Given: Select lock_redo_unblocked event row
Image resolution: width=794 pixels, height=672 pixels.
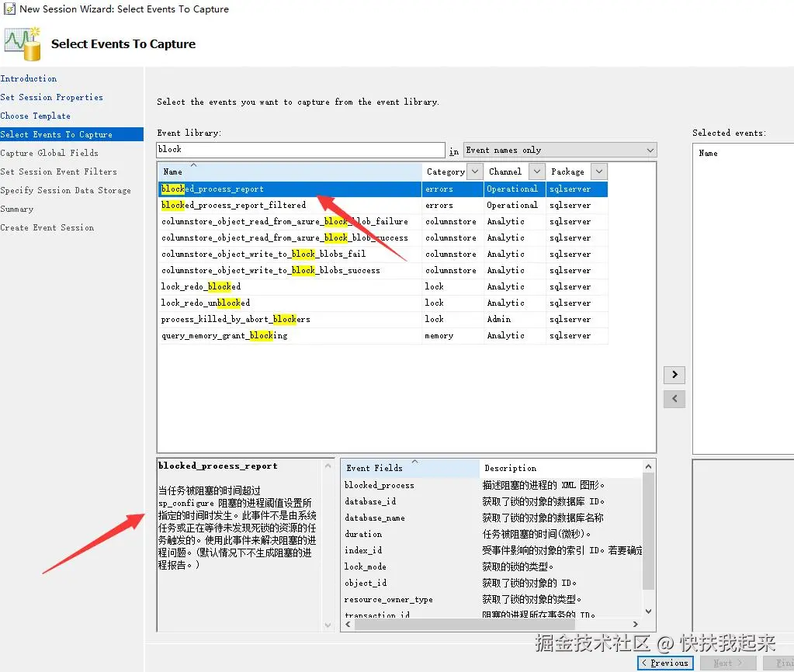Looking at the screenshot, I should (x=383, y=303).
